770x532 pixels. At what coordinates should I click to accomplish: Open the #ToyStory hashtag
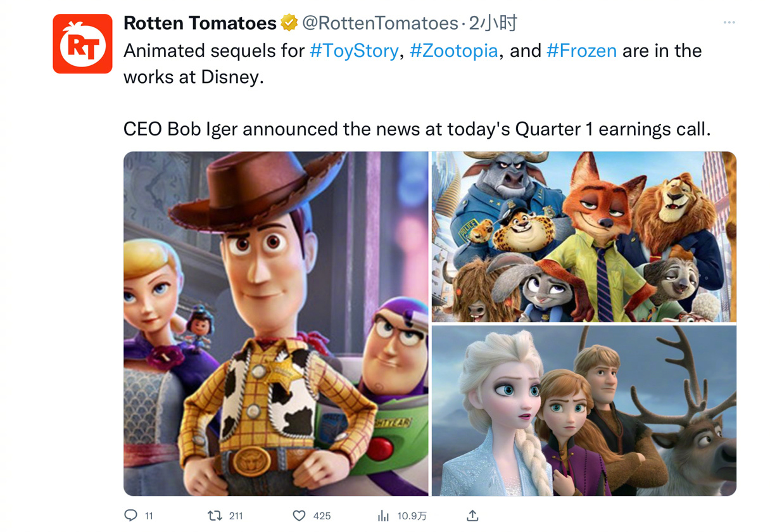pyautogui.click(x=354, y=51)
